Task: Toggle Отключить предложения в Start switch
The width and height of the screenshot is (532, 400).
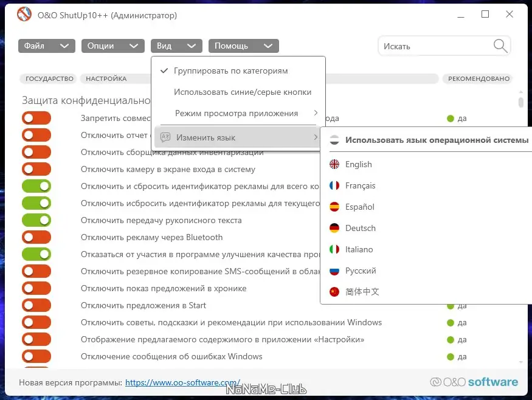Action: click(36, 305)
